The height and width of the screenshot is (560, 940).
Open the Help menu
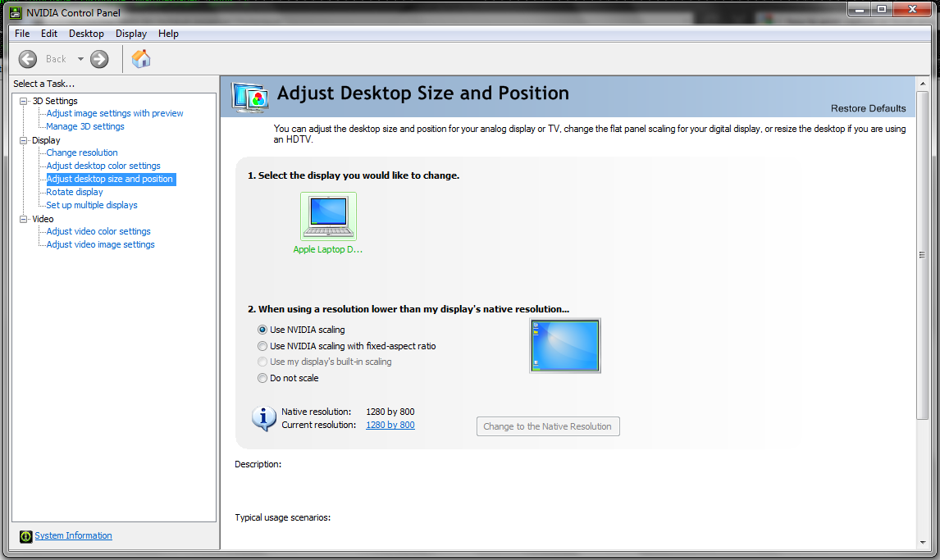[x=168, y=34]
